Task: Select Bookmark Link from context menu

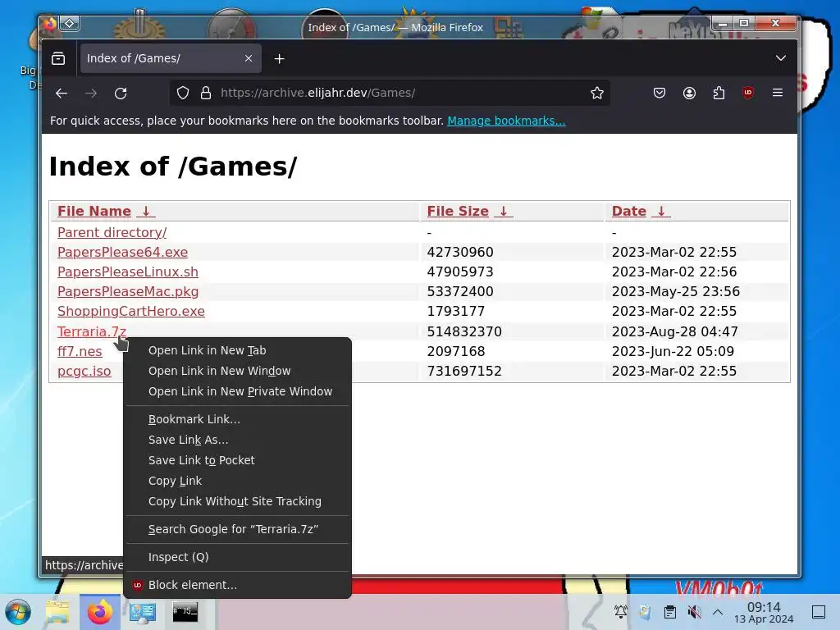Action: pos(237,419)
